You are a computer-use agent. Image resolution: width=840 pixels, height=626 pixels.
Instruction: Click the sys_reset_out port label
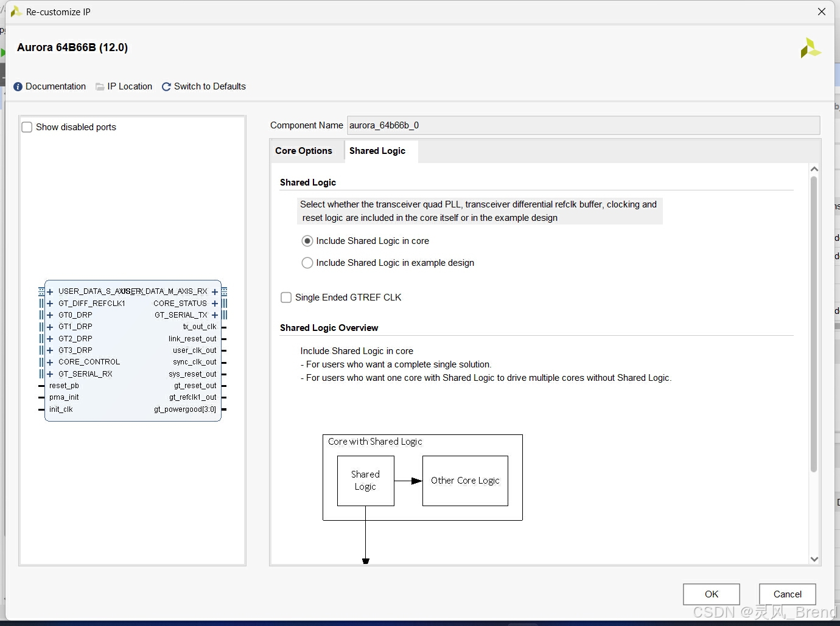(192, 374)
